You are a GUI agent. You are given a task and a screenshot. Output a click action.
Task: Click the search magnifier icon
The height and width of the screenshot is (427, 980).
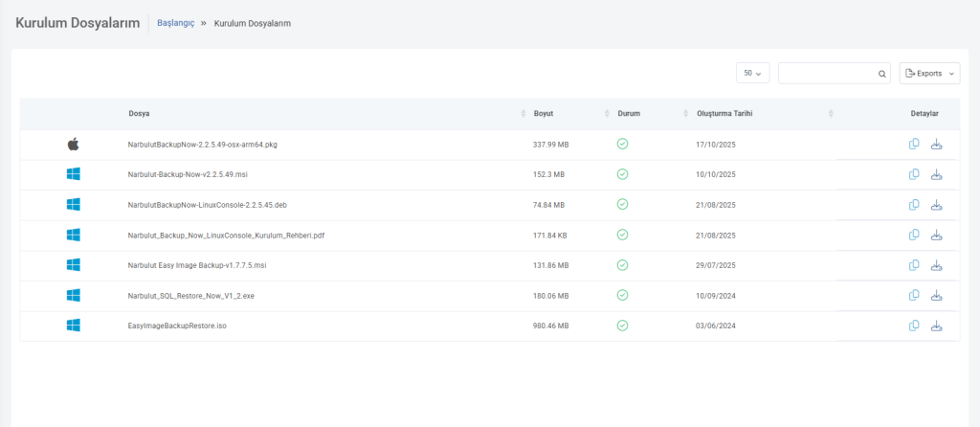pos(882,74)
